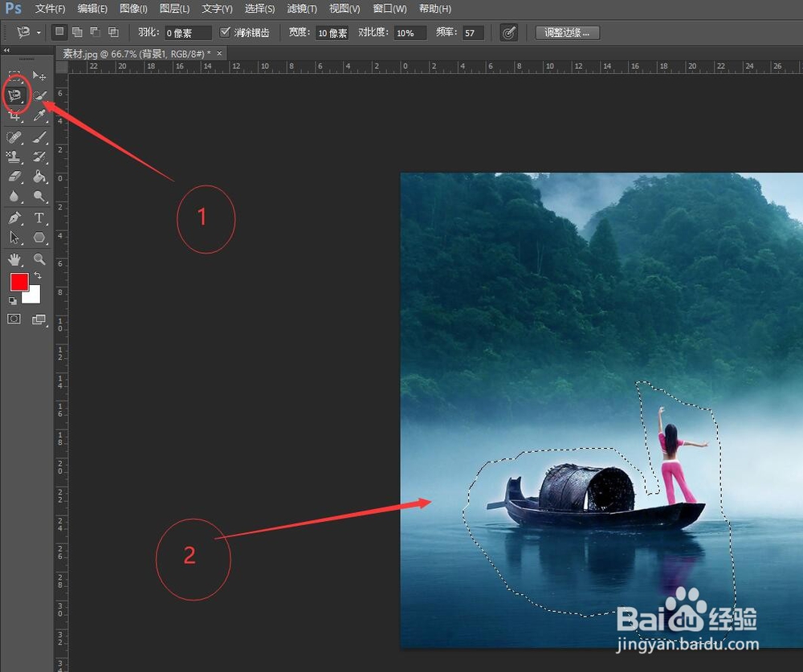This screenshot has height=672, width=803.
Task: Select the Spot Healing Brush tool
Action: click(x=14, y=137)
